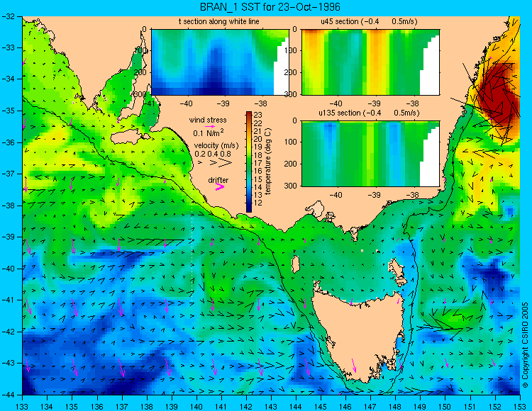Click latitude label -32 on main left axis
Screen dimensions: 532x411
point(8,16)
